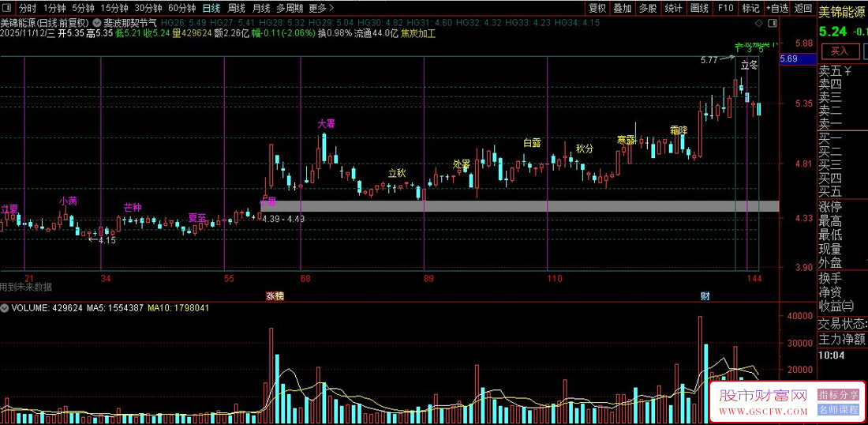This screenshot has width=868, height=425.
Task: Switch to the 15分钟 period tab
Action: [x=114, y=9]
